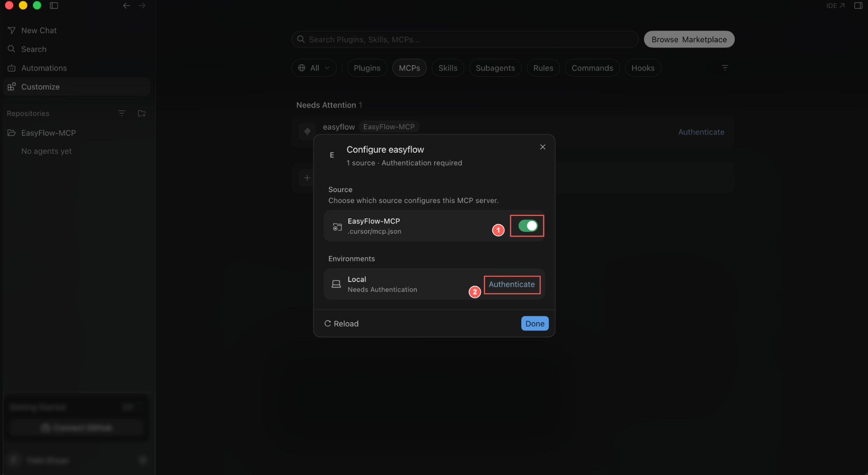Switch to the Plugins tab
Screen dimensions: 868x475
[367, 68]
